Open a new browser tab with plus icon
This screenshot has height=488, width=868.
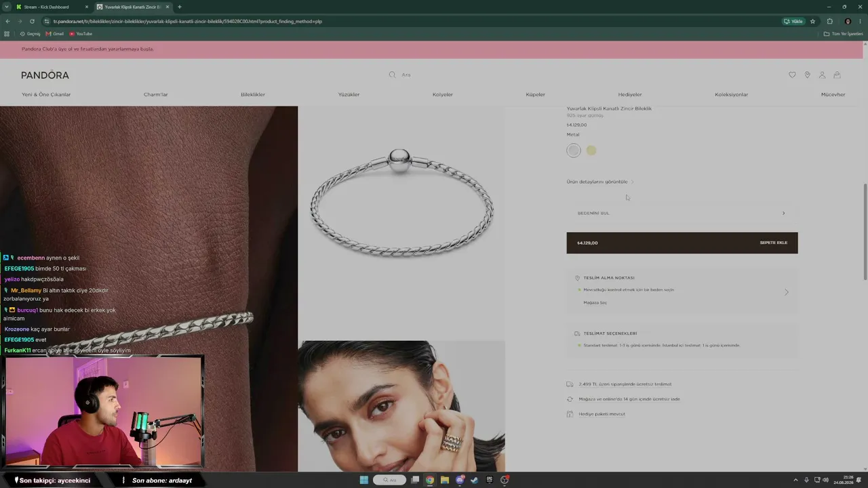[179, 7]
